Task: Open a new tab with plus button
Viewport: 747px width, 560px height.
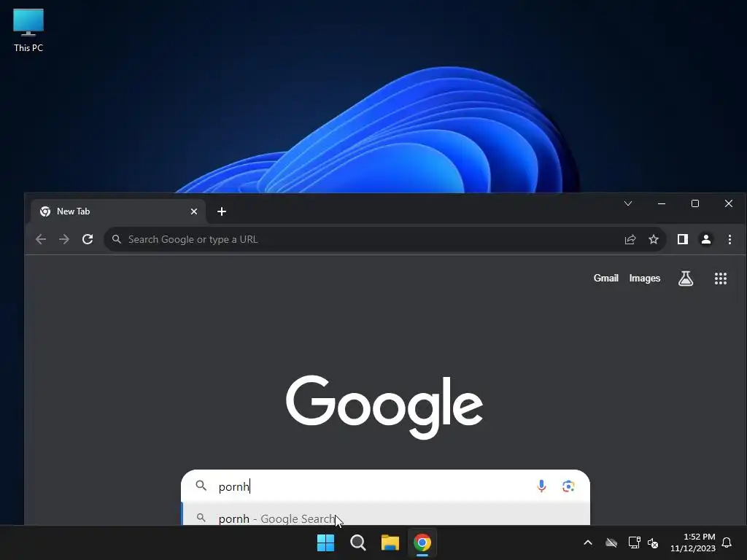Action: (222, 211)
